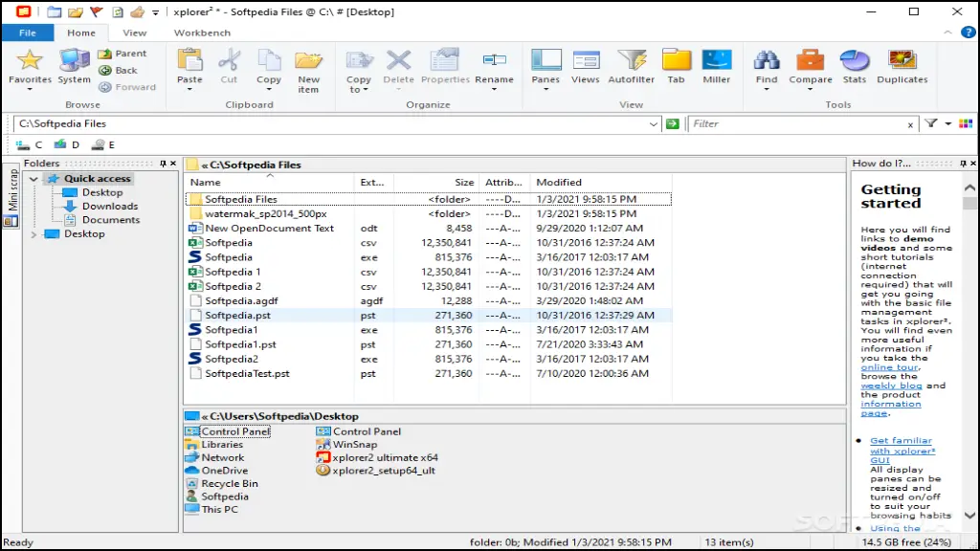
Task: Click the C:\Softpedia Files address field
Action: tap(330, 123)
